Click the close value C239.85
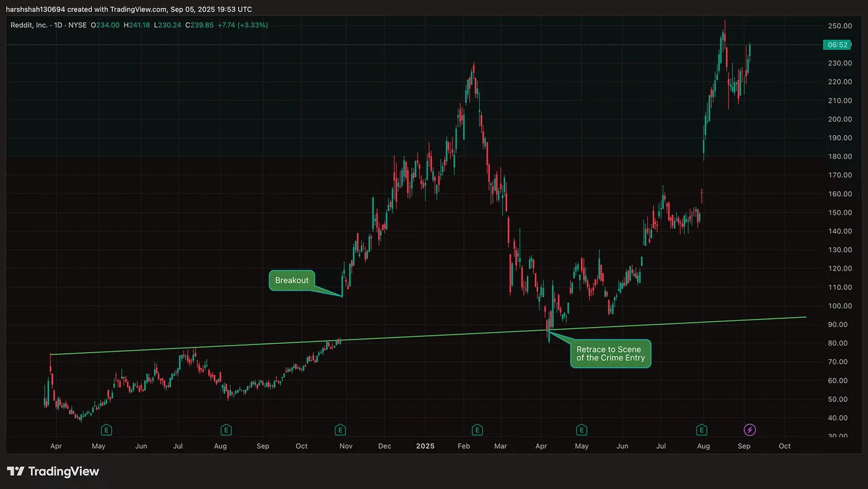This screenshot has width=868, height=489. (x=200, y=25)
